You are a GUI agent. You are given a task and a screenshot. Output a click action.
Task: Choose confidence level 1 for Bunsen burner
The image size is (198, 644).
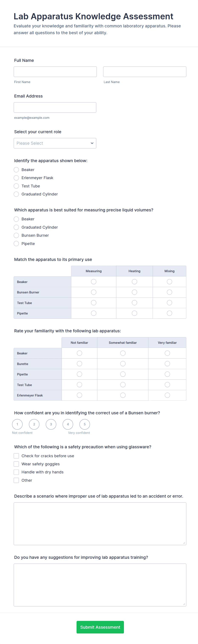pyautogui.click(x=17, y=424)
